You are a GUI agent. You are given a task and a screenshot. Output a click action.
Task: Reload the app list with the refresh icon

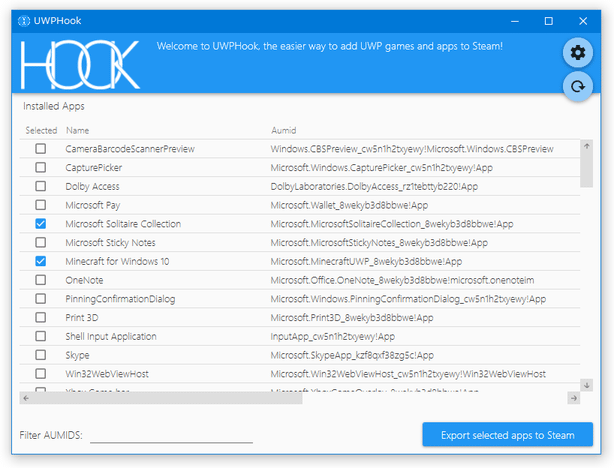tap(578, 86)
